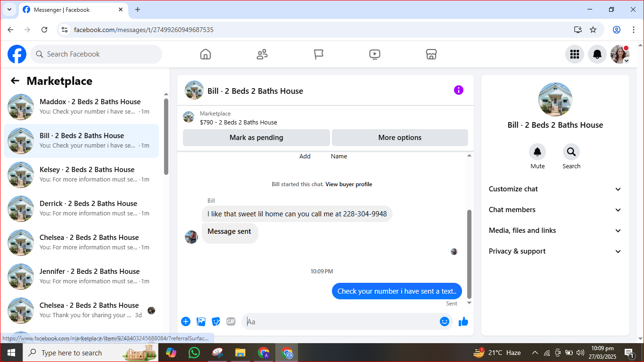Open the Friends icon in top navigation
The width and height of the screenshot is (644, 362).
(262, 54)
